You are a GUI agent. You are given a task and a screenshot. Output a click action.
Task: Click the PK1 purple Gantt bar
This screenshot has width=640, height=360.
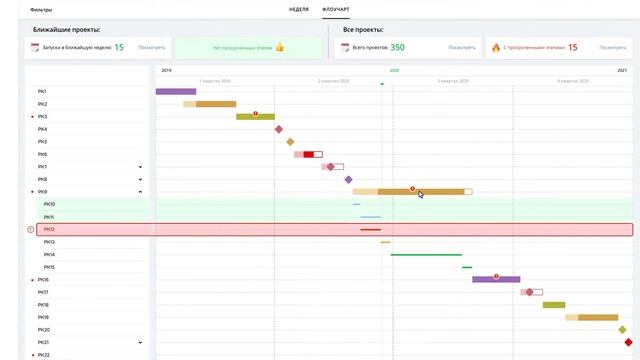click(176, 91)
